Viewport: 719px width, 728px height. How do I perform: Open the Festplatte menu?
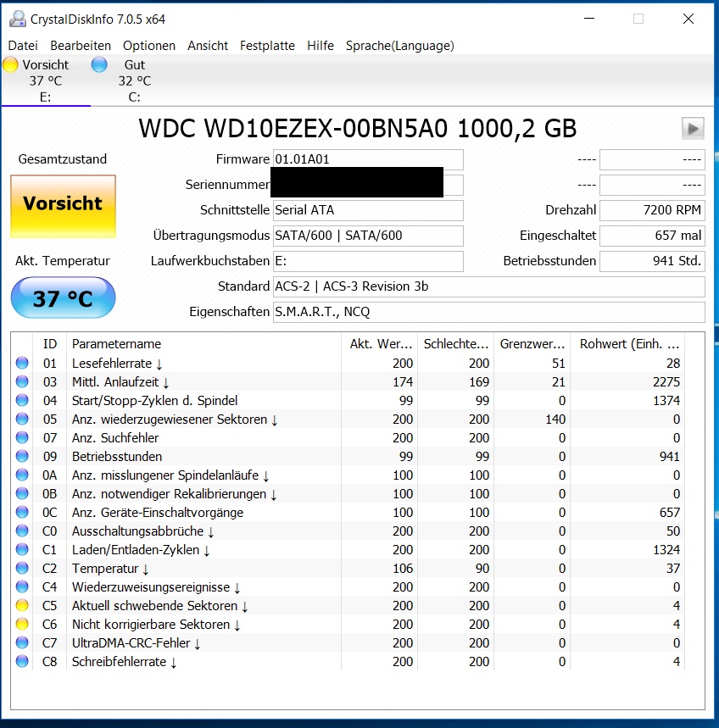click(267, 46)
